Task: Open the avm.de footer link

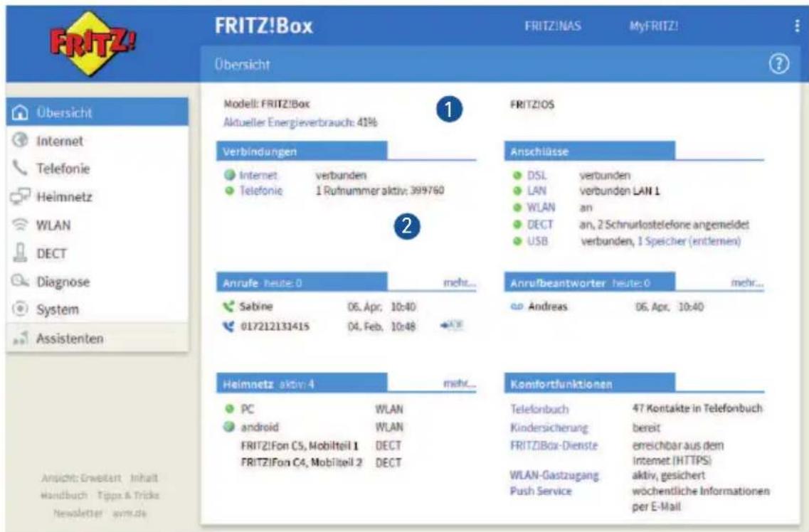Action: click(129, 513)
